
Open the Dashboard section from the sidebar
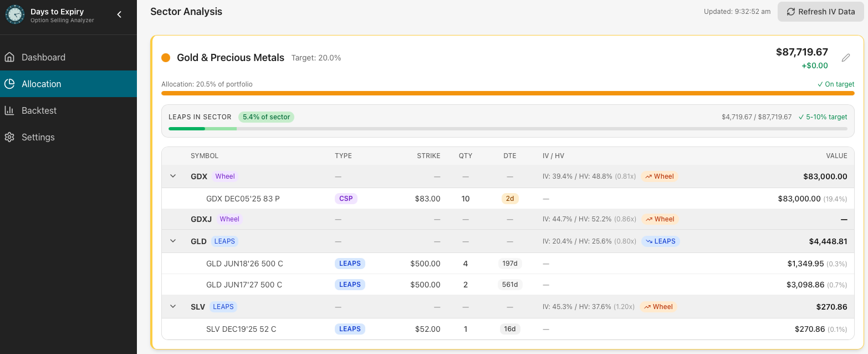coord(43,57)
